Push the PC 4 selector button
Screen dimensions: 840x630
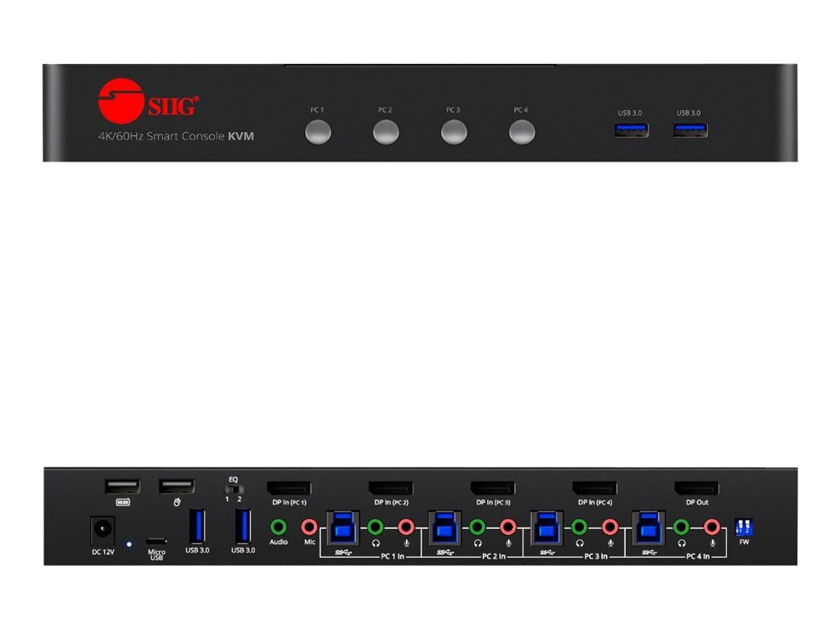[522, 132]
